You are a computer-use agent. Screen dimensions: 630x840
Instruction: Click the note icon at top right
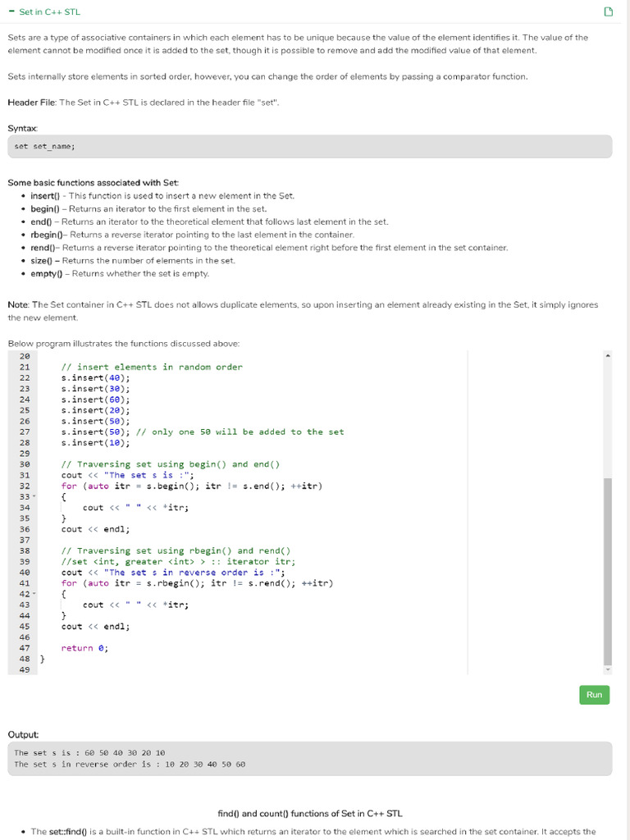pos(608,12)
